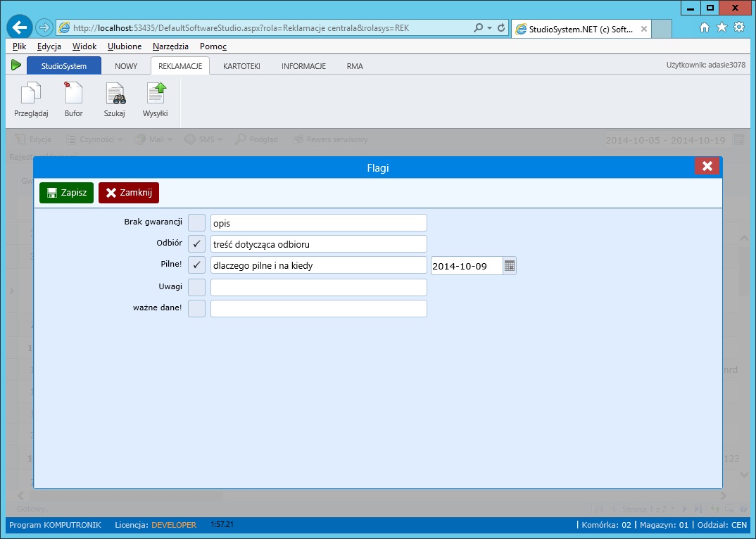Click the browser back arrow button

coord(20,27)
